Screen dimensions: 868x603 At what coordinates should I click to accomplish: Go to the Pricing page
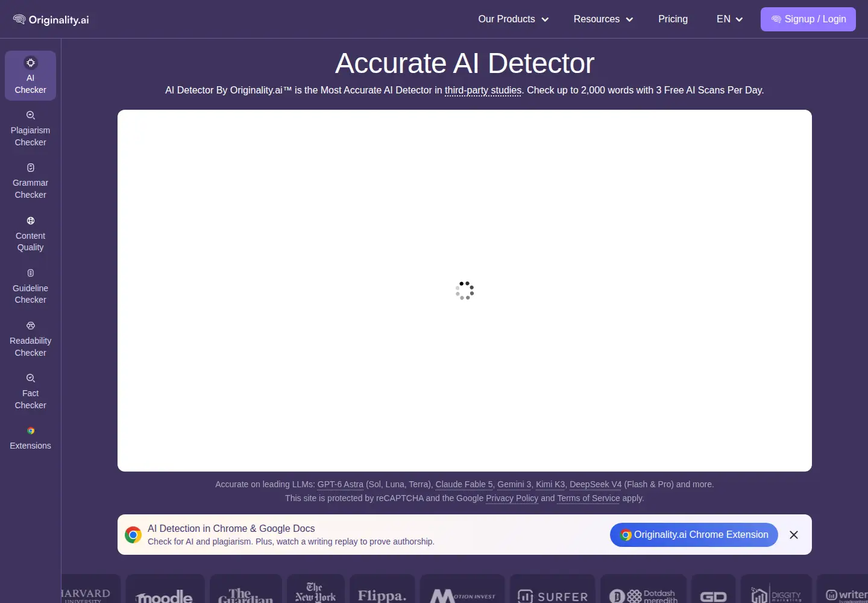click(673, 19)
